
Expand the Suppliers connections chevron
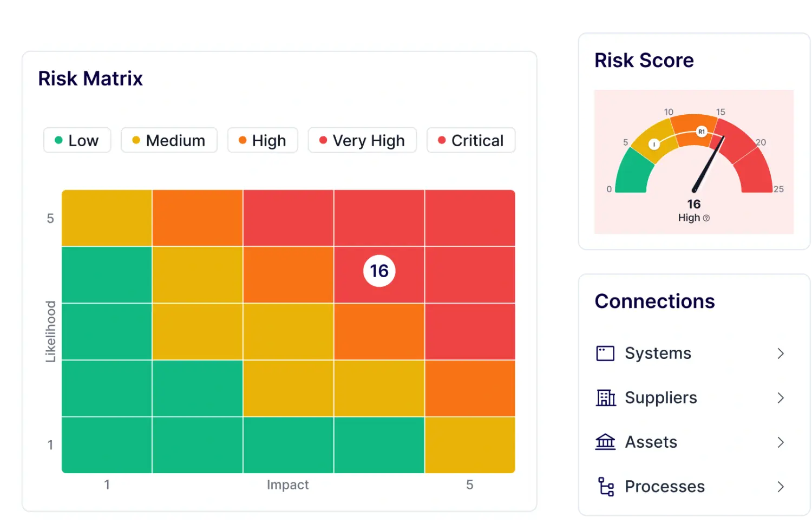(781, 398)
